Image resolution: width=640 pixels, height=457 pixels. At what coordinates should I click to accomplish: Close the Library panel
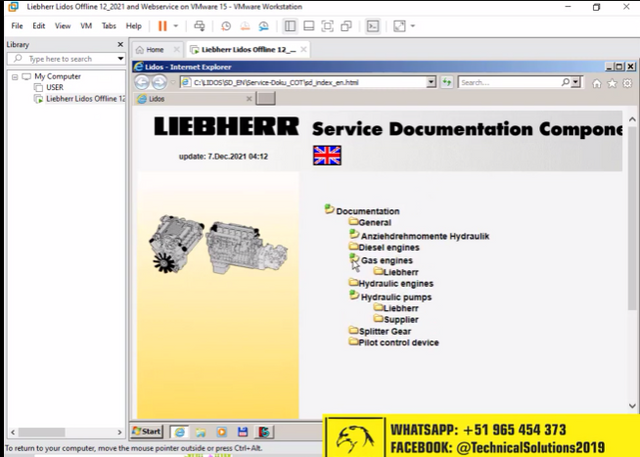click(x=120, y=44)
